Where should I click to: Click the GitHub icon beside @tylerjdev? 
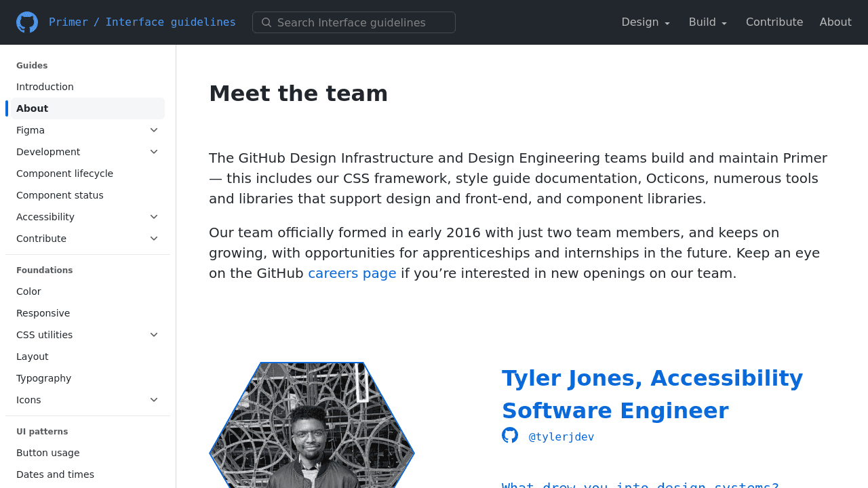click(510, 435)
